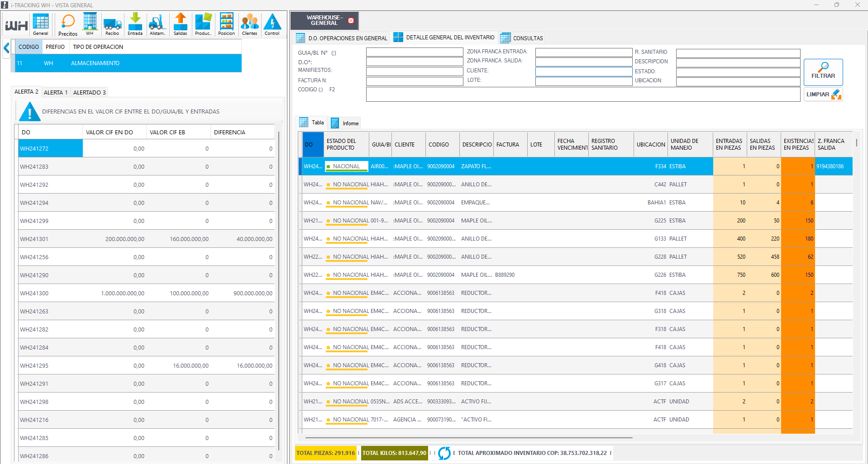Image resolution: width=868 pixels, height=464 pixels.
Task: Select the Entrada download arrow icon
Action: [135, 24]
